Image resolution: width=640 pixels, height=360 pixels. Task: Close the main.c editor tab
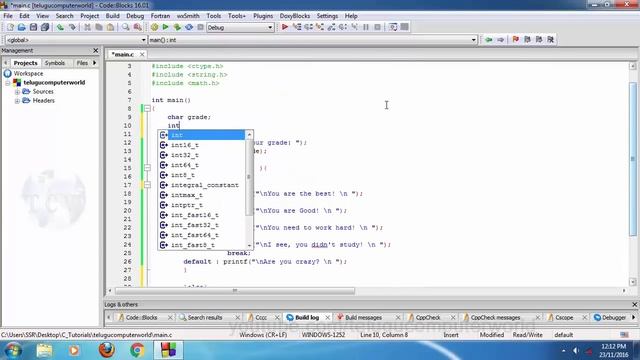[x=142, y=54]
